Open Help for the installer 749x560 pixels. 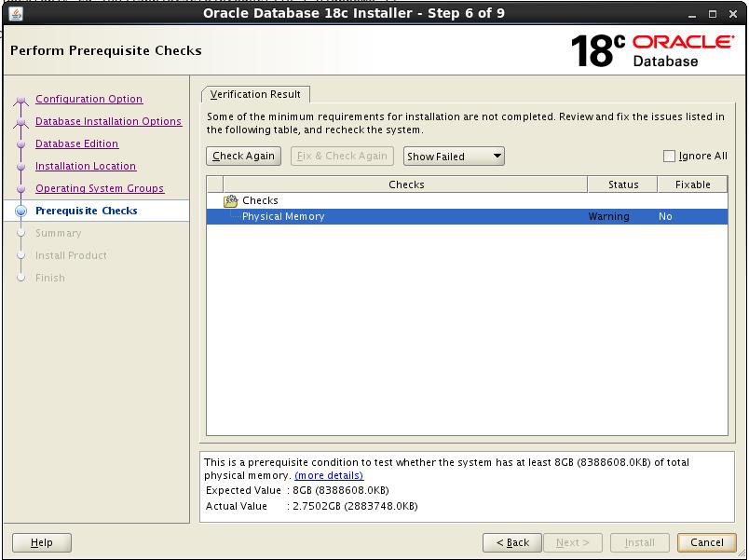[x=42, y=542]
